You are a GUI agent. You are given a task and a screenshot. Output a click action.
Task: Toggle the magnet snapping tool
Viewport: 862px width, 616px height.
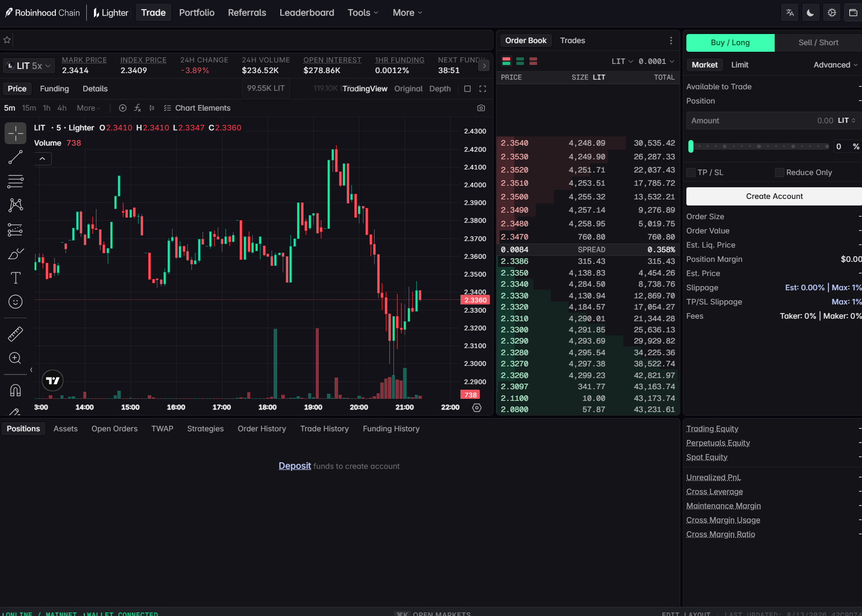[x=16, y=390]
